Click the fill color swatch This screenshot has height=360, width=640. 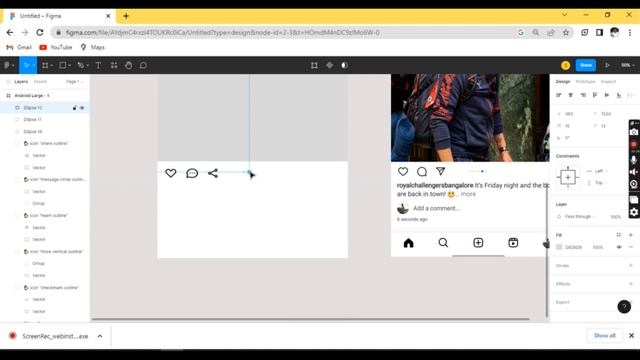pyautogui.click(x=559, y=247)
